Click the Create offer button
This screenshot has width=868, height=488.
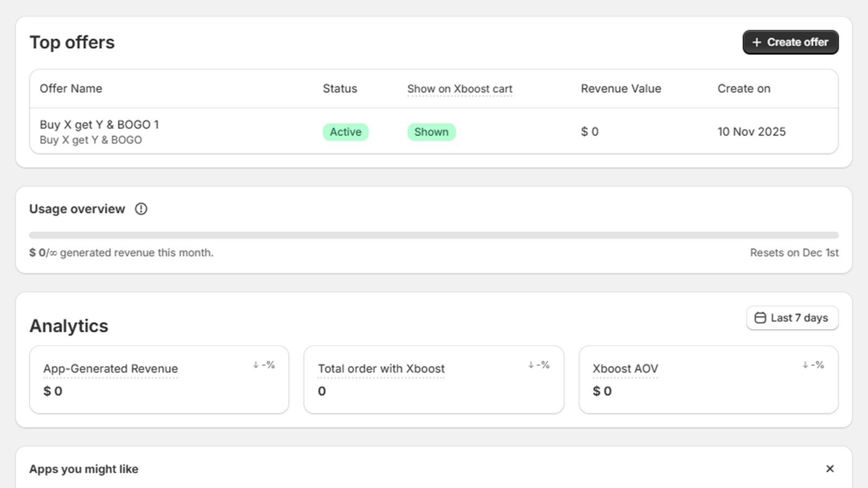790,42
